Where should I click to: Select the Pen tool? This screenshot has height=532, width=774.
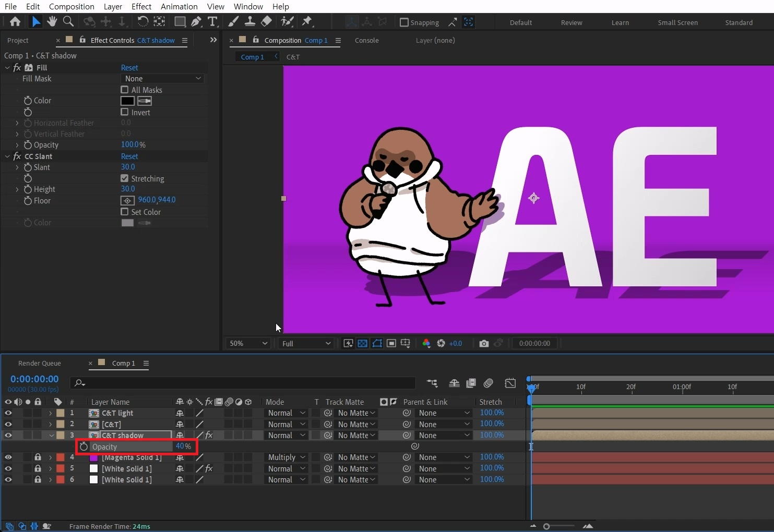coord(196,21)
